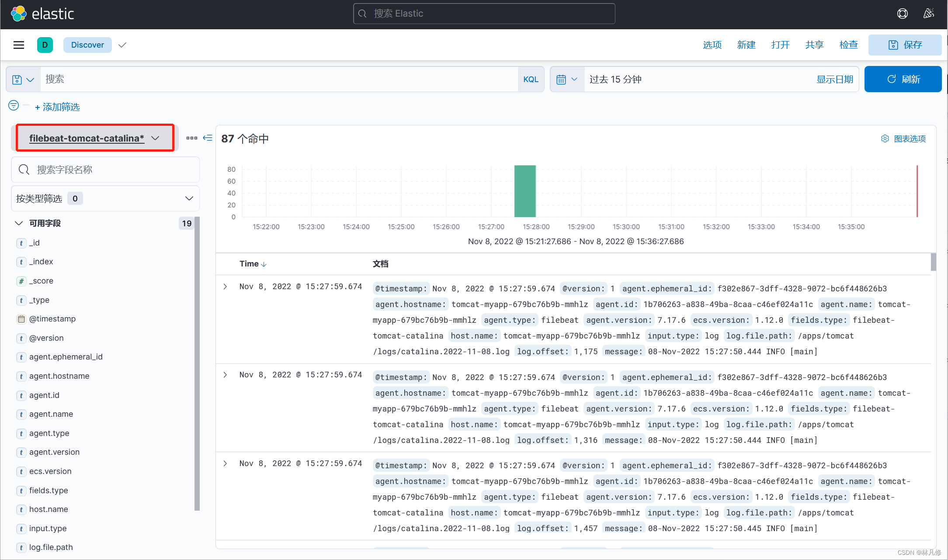The height and width of the screenshot is (560, 948).
Task: Collapse the available fields section
Action: click(19, 223)
